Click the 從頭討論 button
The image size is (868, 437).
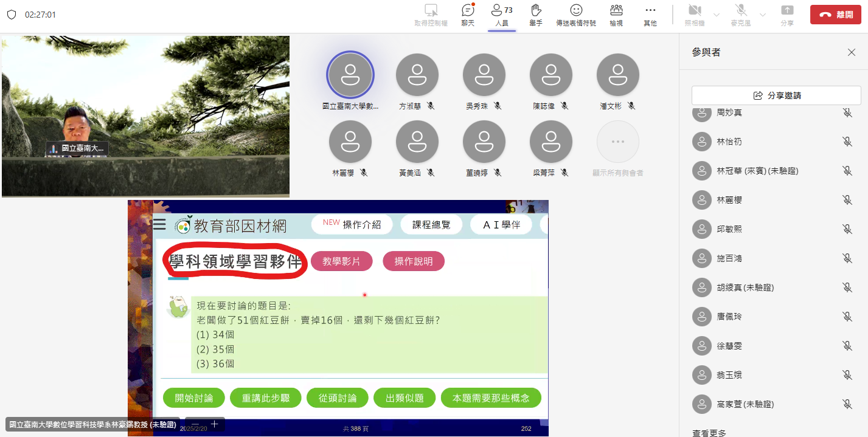pyautogui.click(x=338, y=398)
